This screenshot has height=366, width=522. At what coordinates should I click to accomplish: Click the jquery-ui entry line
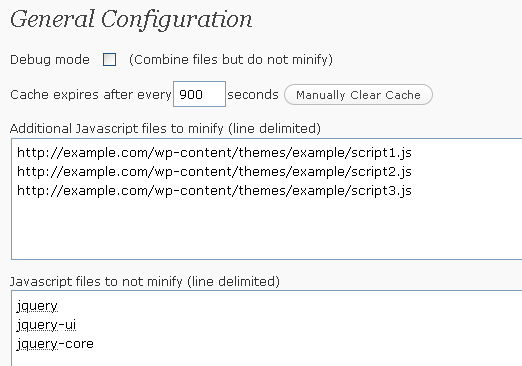tap(46, 325)
